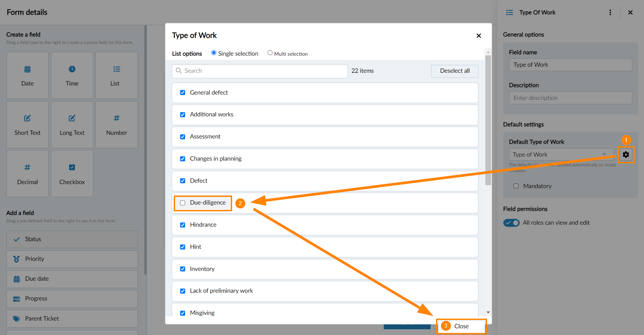The image size is (644, 335).
Task: Select the Long Text field tile
Action: pyautogui.click(x=72, y=125)
